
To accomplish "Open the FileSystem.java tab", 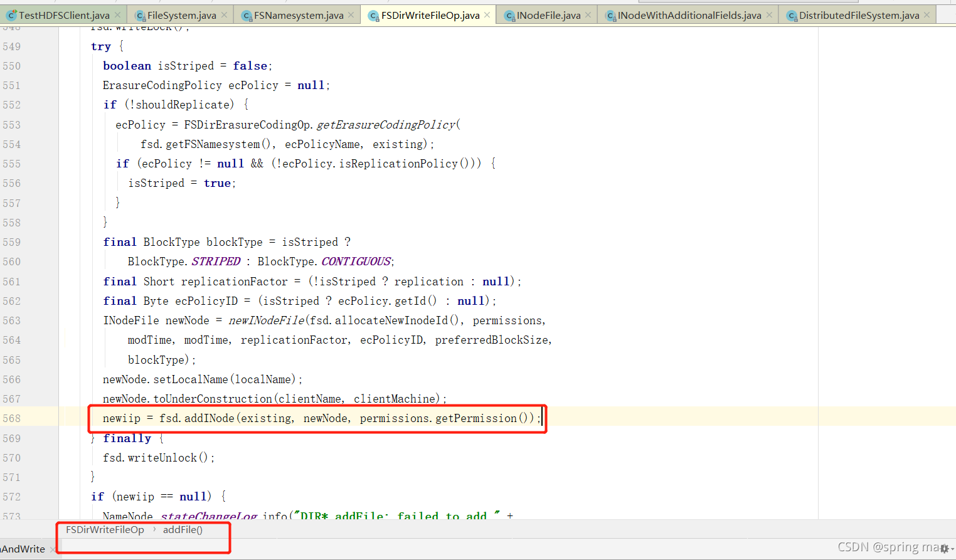I will 181,15.
